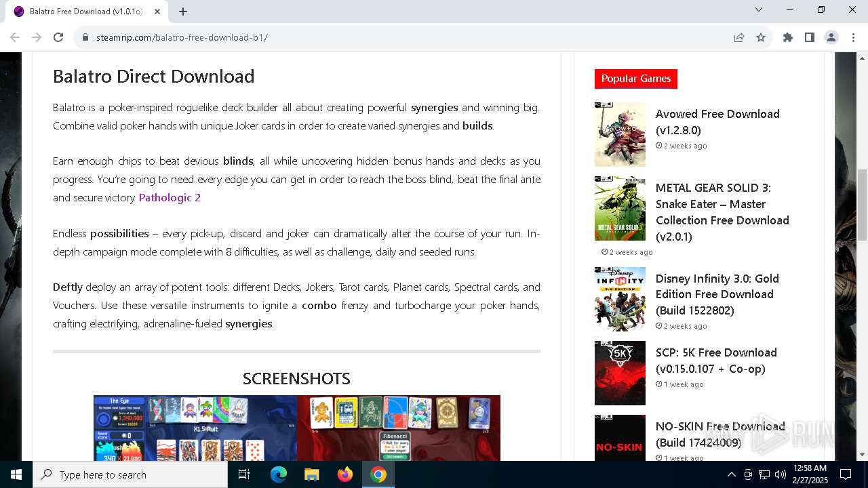Screen dimensions: 868x488
Task: Click the Avowed '2 weeks ago' date
Action: (682, 146)
